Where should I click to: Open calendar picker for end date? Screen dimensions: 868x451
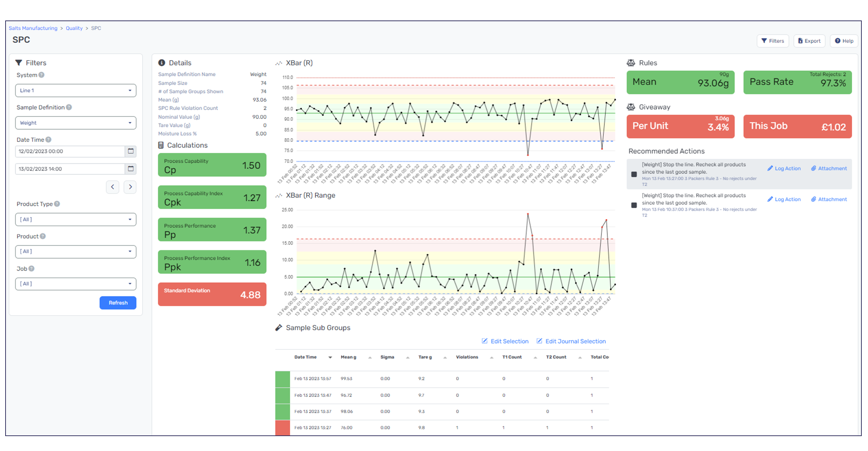point(131,169)
